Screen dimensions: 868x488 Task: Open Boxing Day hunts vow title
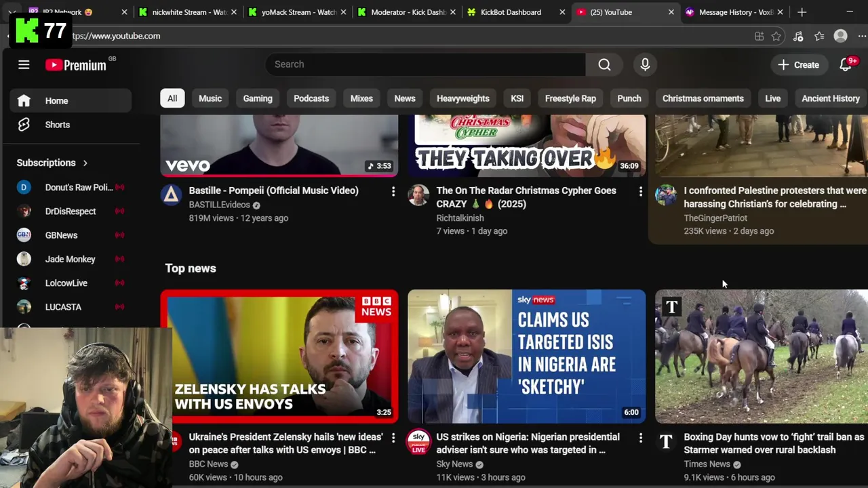coord(774,443)
